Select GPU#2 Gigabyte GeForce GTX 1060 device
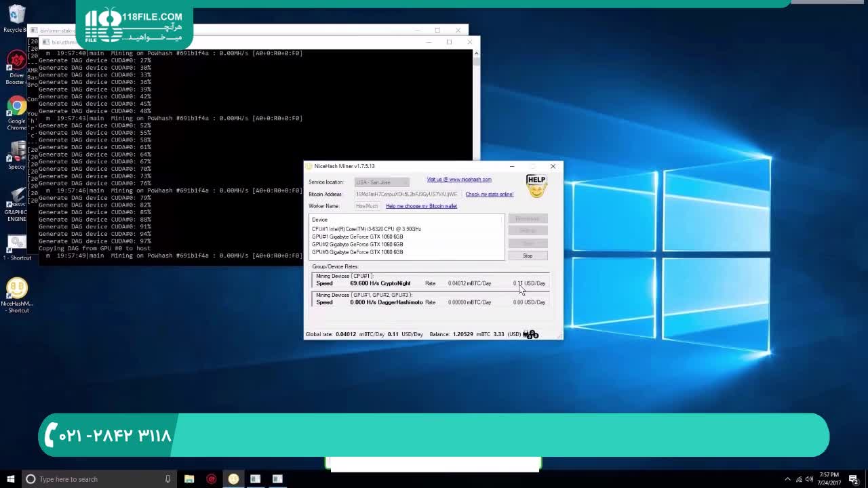 coord(357,244)
